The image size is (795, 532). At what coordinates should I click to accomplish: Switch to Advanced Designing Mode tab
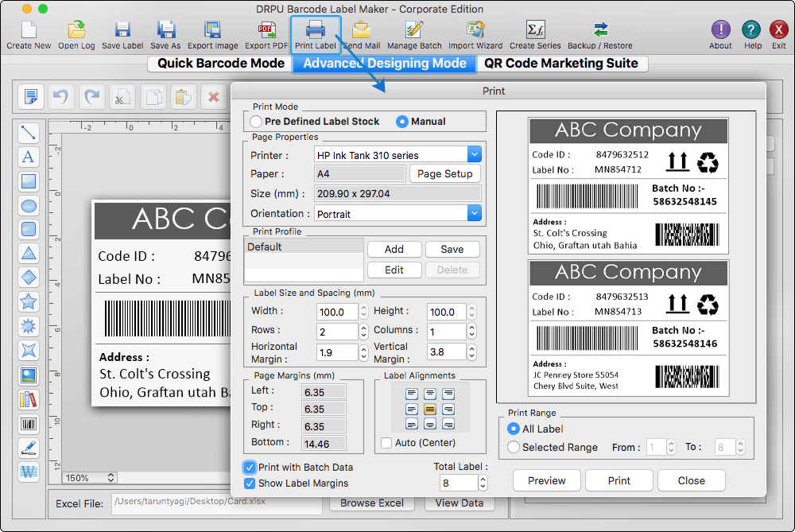[x=385, y=64]
